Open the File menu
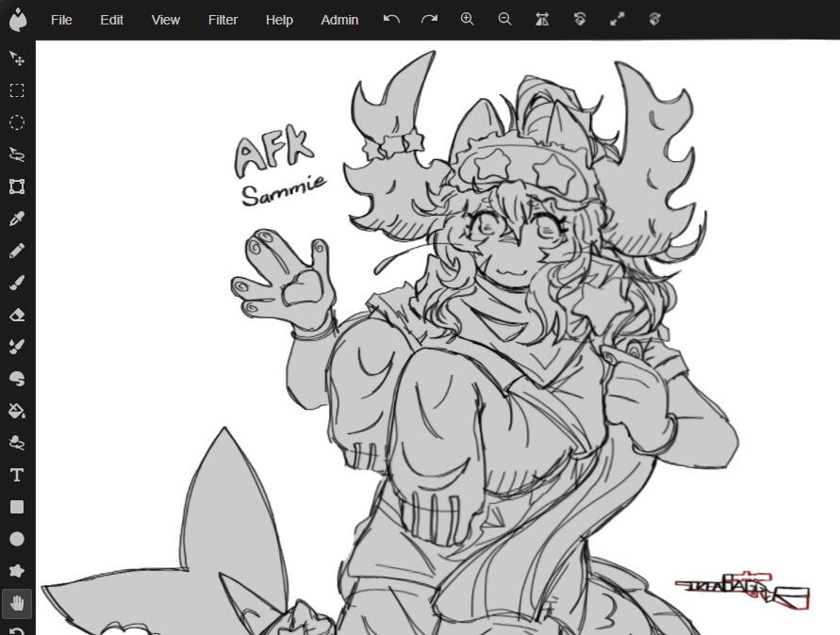The height and width of the screenshot is (635, 840). pos(61,20)
